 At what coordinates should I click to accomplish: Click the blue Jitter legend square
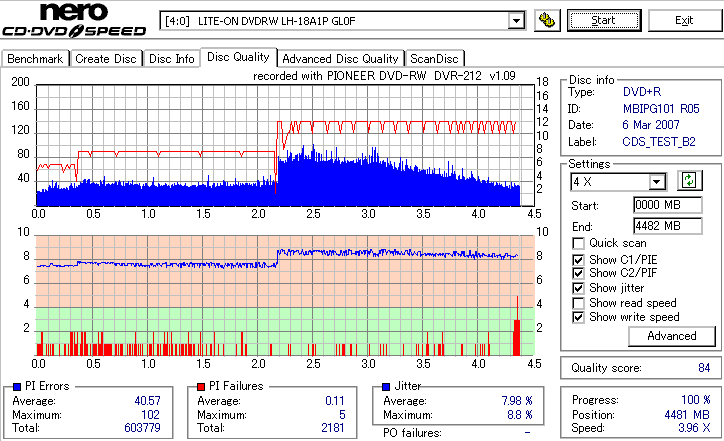click(x=386, y=387)
